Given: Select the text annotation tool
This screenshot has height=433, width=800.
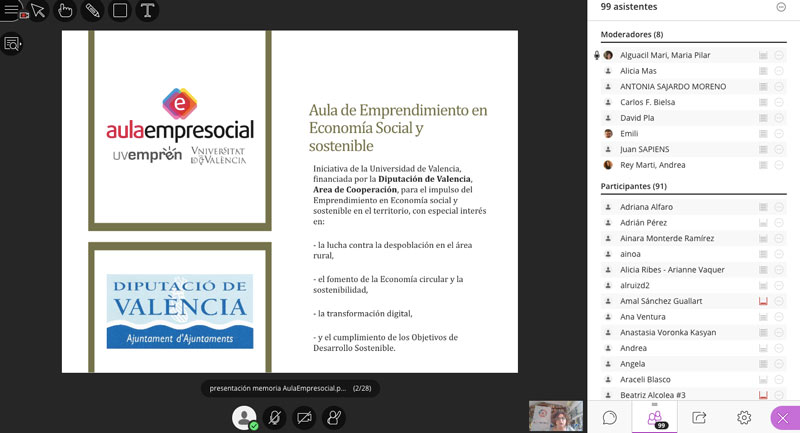Looking at the screenshot, I should click(147, 11).
